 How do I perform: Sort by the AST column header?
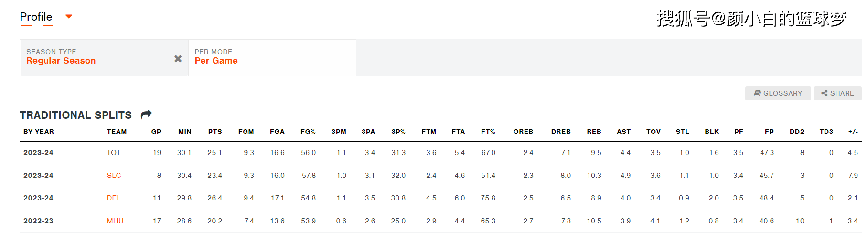tap(624, 132)
